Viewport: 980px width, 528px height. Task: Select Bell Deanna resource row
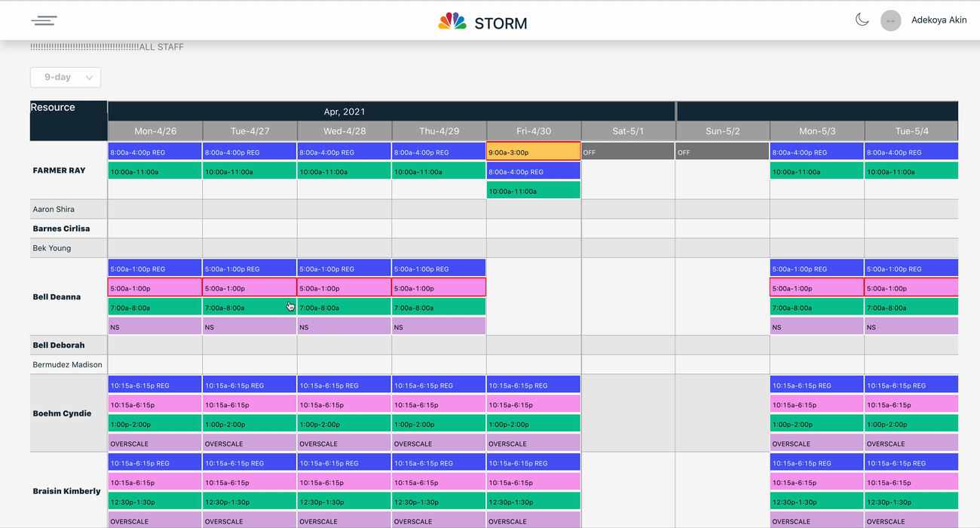pos(69,297)
